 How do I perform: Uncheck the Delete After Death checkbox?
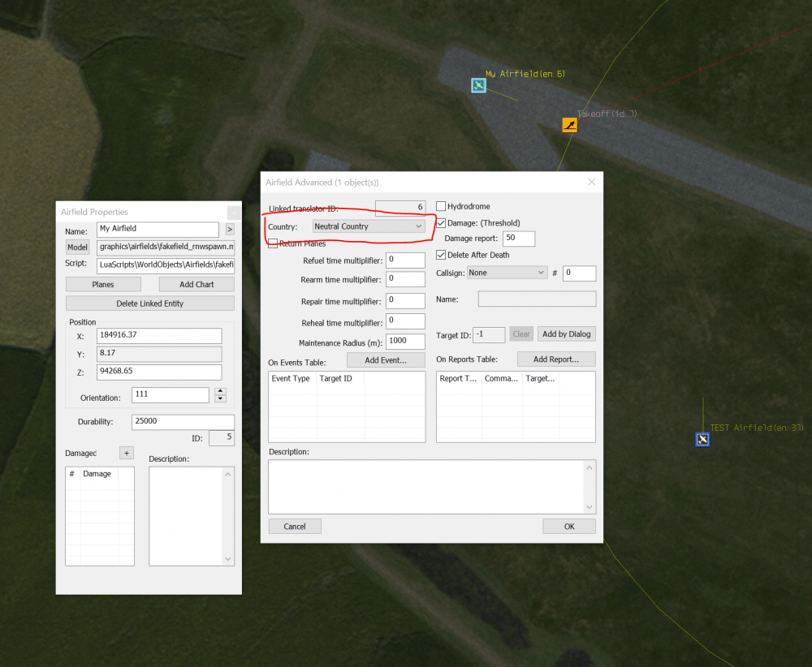pyautogui.click(x=441, y=255)
